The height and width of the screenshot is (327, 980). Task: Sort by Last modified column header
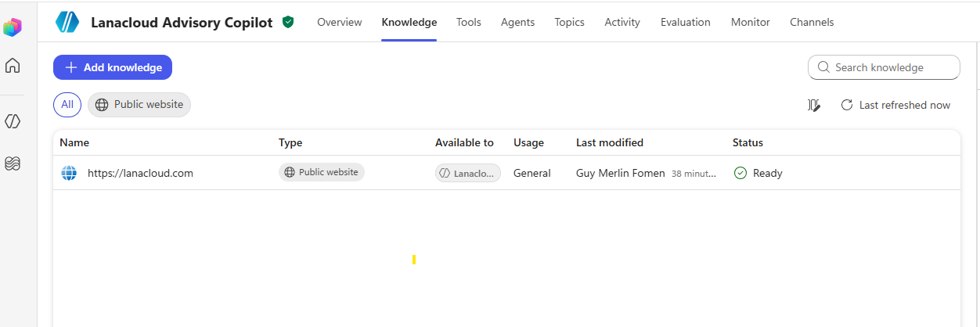point(610,142)
